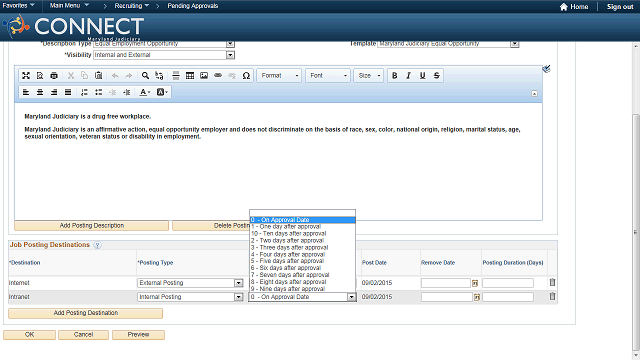
Task: Insert special character with Omega icon
Action: pos(246,76)
